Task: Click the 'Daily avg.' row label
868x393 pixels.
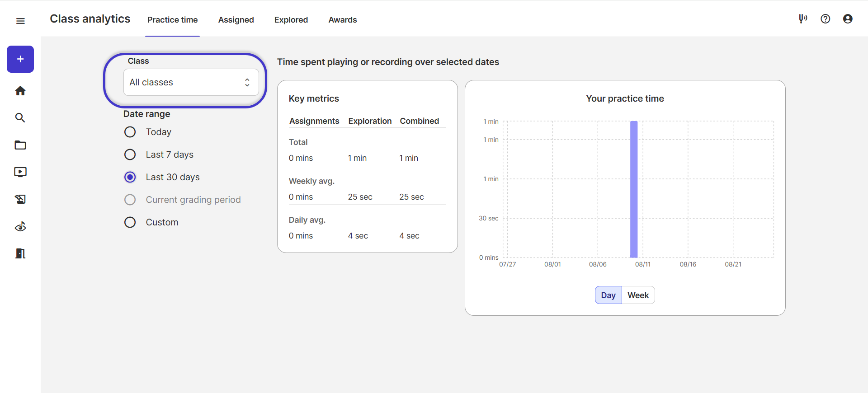Action: [x=307, y=220]
